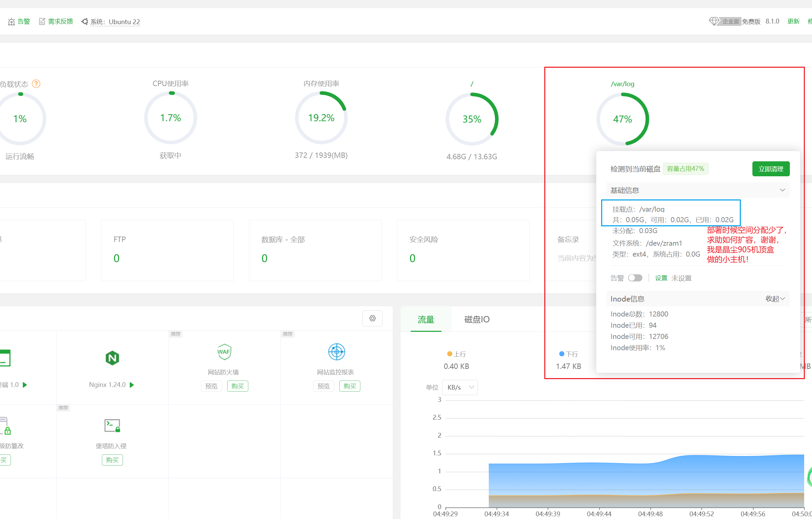Image resolution: width=812 pixels, height=519 pixels.
Task: Click the 堡塔防入侵 terminal lock icon
Action: (112, 425)
